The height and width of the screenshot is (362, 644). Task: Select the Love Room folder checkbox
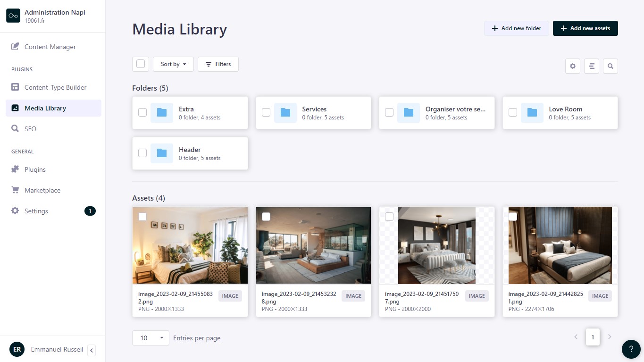pos(513,112)
